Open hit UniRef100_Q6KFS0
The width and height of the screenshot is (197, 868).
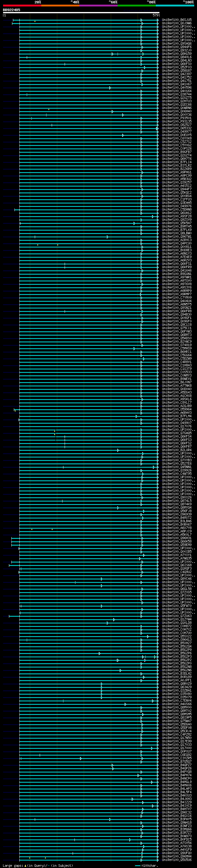(177, 64)
